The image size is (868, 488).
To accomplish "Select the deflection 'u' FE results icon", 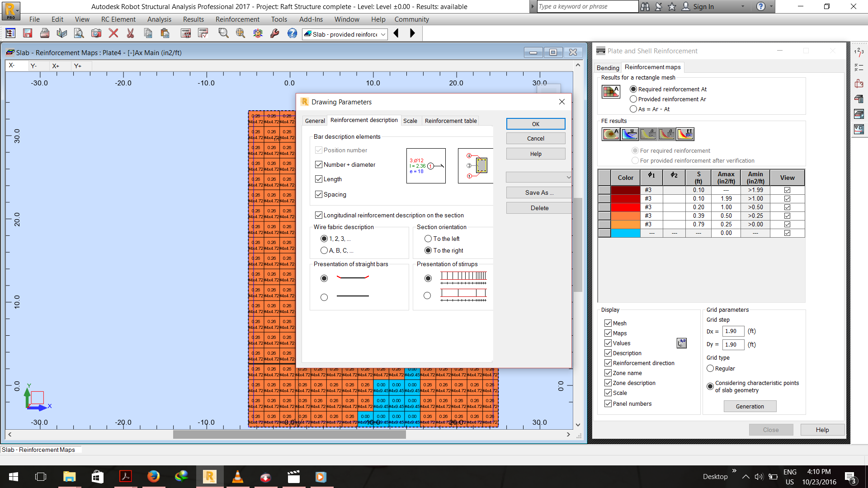I will pos(630,134).
